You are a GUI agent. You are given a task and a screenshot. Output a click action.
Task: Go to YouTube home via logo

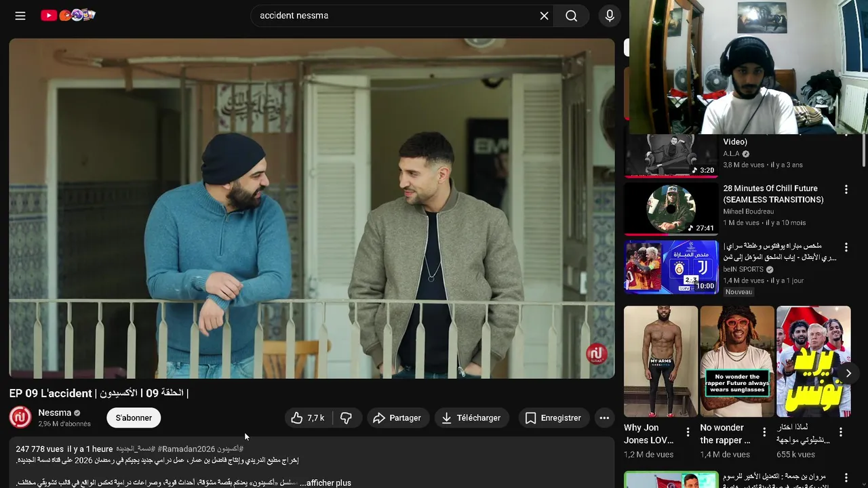click(x=68, y=15)
